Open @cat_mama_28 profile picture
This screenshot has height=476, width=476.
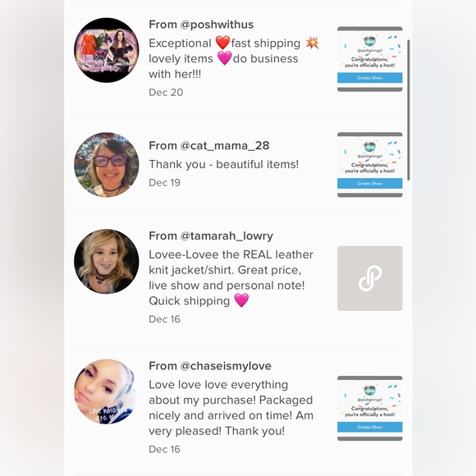coord(106,164)
